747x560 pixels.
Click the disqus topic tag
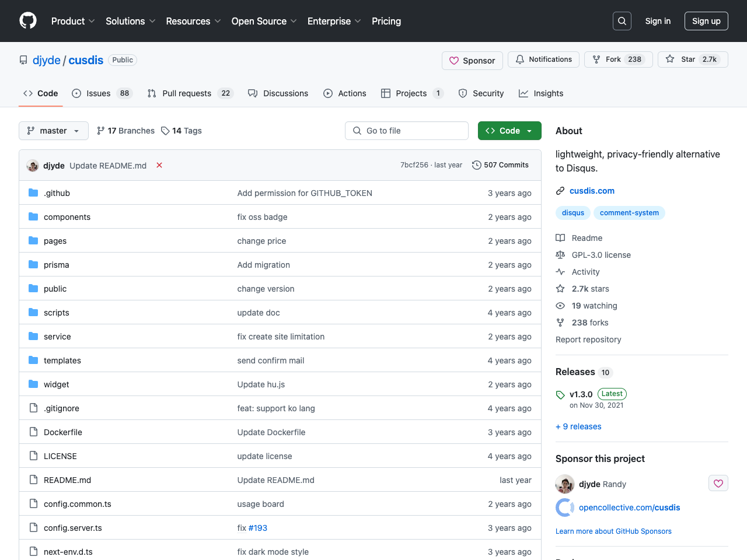pos(573,213)
